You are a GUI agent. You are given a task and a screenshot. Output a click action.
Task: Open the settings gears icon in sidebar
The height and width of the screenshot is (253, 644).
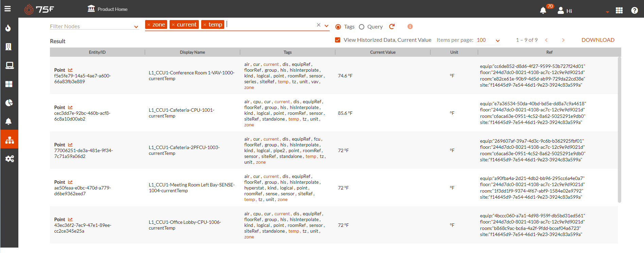tap(10, 159)
